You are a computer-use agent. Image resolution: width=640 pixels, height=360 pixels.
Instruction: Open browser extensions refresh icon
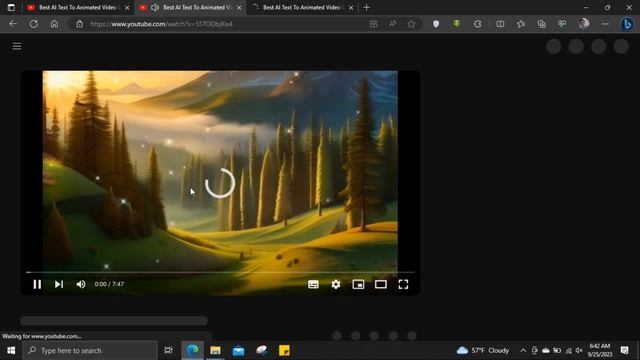478,24
